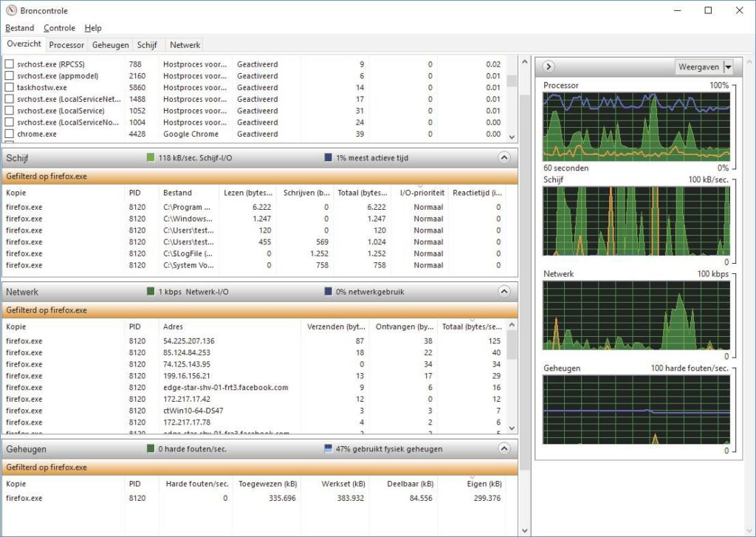Check the chrome.exe process checkbox

[10, 134]
